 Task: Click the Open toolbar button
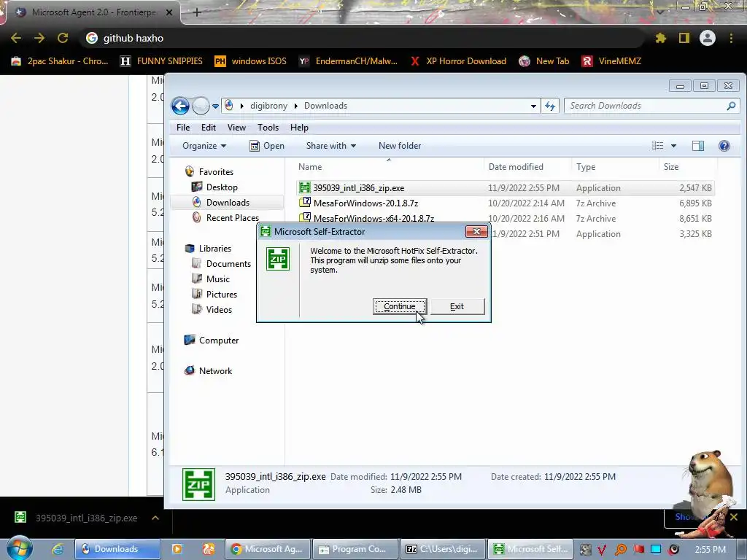click(267, 146)
